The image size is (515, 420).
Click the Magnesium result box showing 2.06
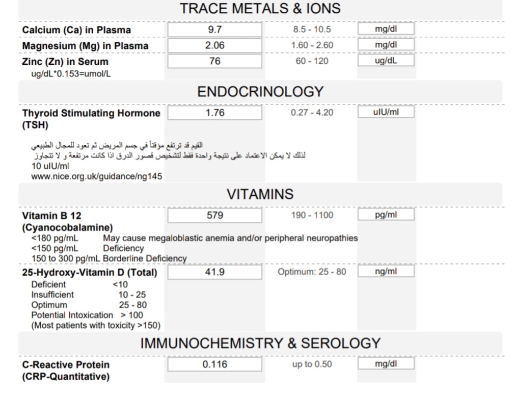coord(214,45)
